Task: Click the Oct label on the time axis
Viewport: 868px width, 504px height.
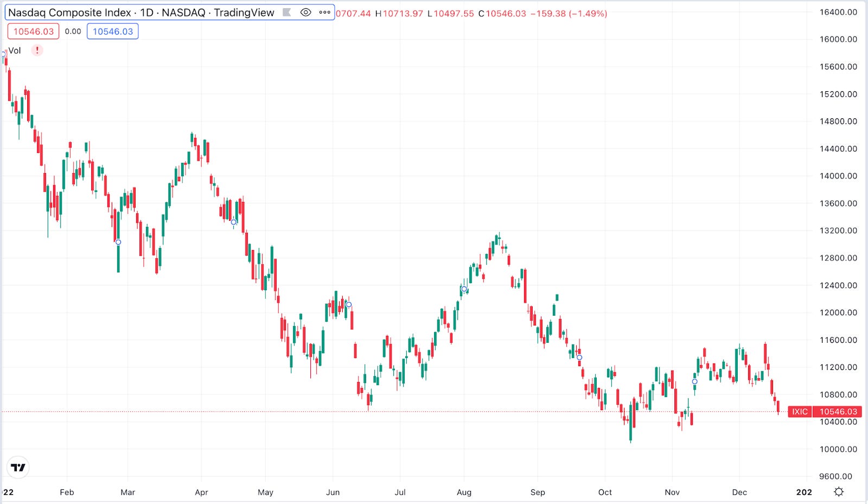Action: coord(605,492)
